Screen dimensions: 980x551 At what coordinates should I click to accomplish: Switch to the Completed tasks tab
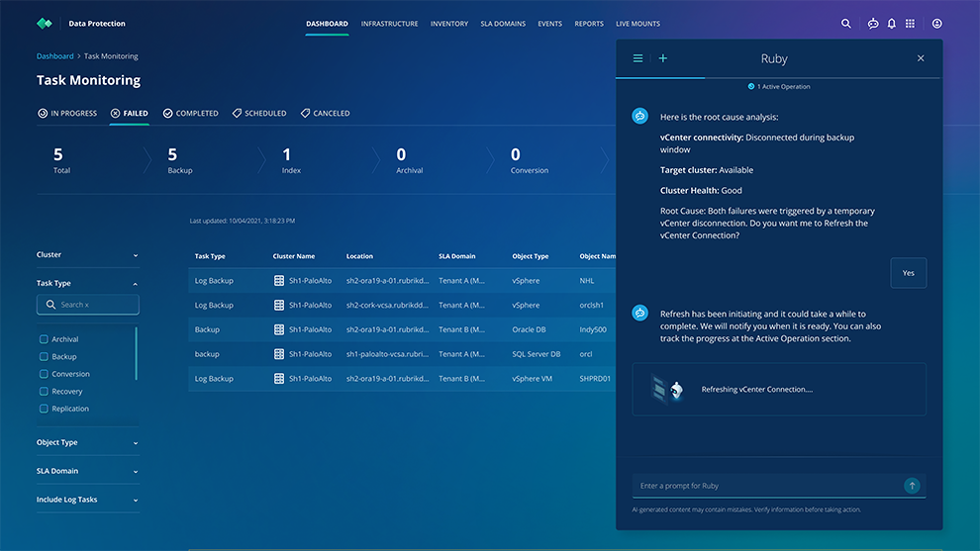(191, 114)
